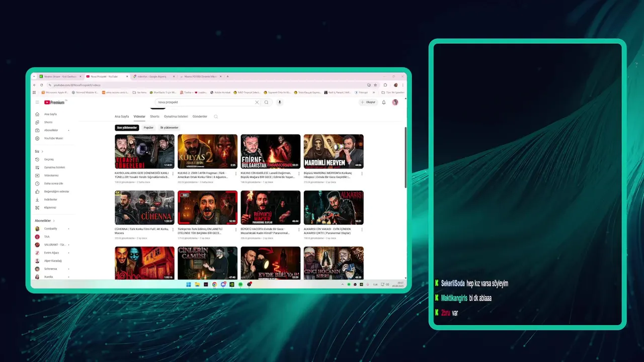Open Windows Start button on taskbar
Image resolution: width=644 pixels, height=362 pixels.
tap(189, 285)
